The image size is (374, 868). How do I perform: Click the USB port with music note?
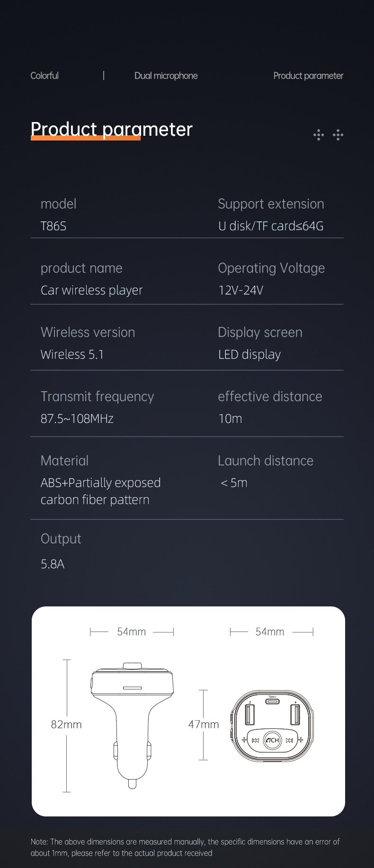249,714
